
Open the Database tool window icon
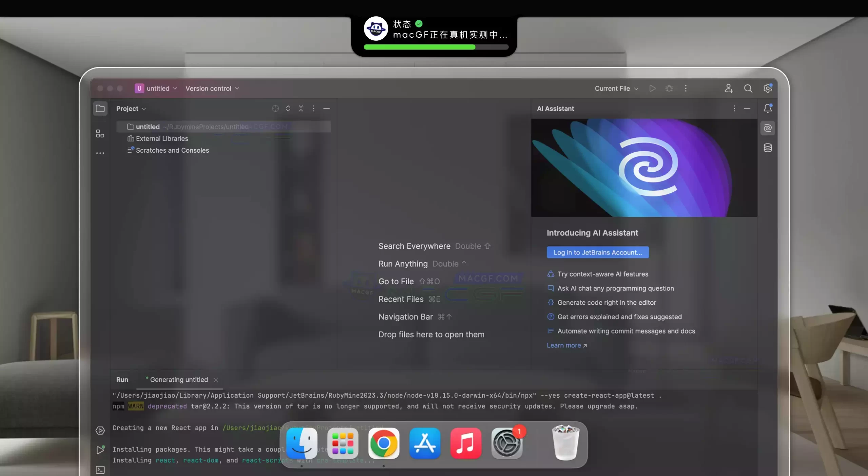click(768, 148)
